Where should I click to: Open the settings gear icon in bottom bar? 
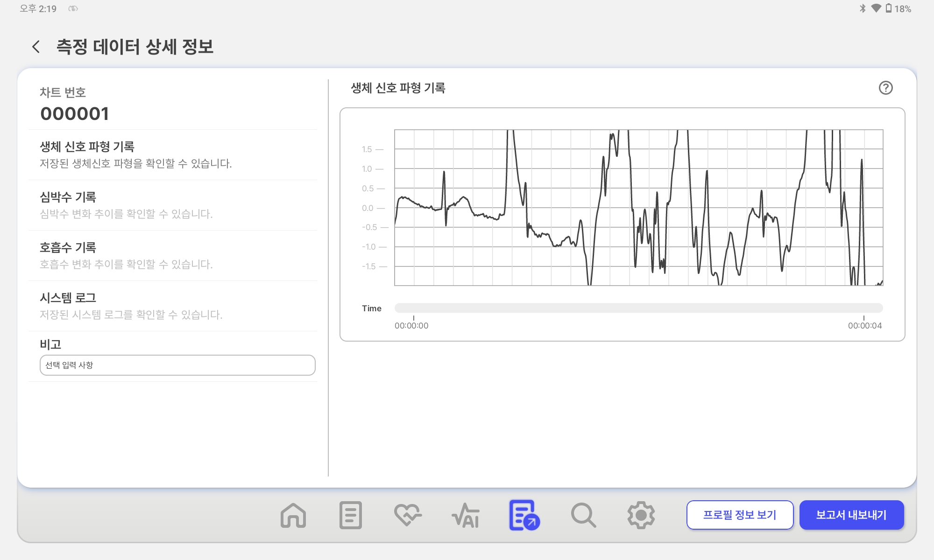[x=641, y=515]
